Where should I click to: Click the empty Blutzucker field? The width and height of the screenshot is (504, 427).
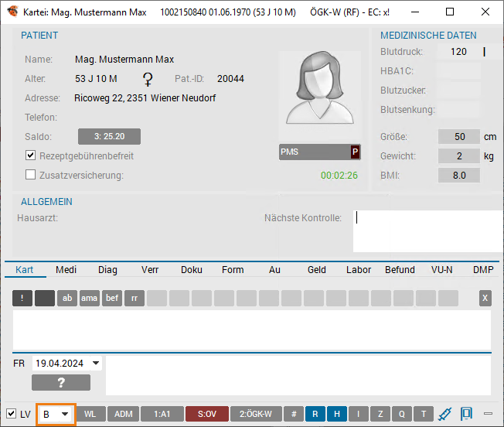[459, 91]
